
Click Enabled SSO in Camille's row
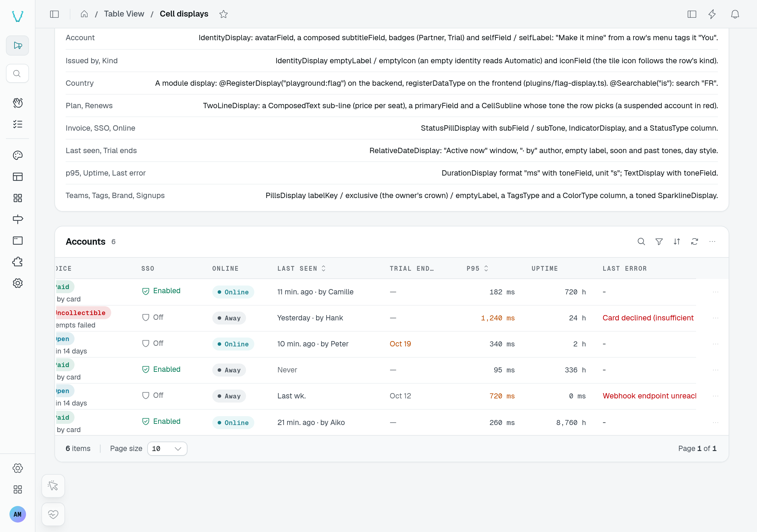(161, 291)
